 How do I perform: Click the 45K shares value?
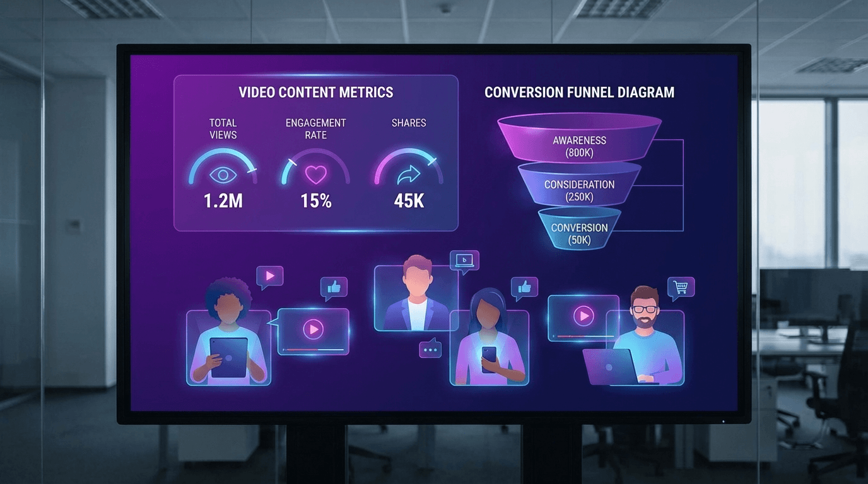(409, 201)
